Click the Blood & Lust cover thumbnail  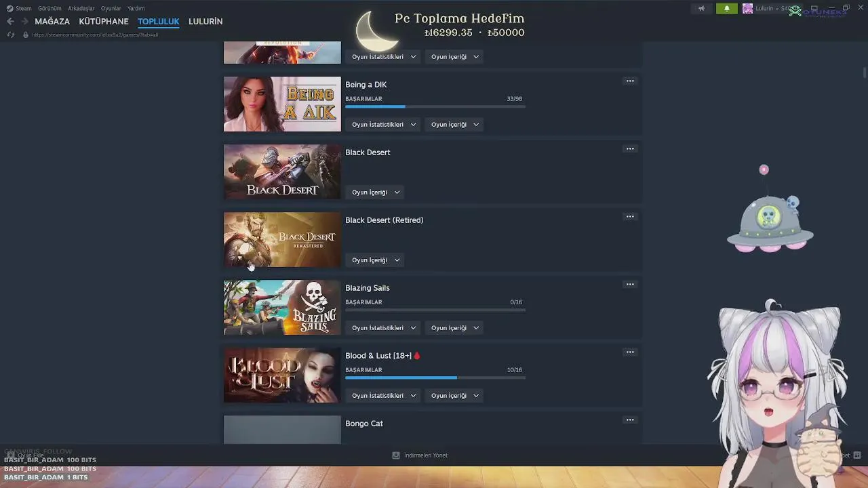282,375
